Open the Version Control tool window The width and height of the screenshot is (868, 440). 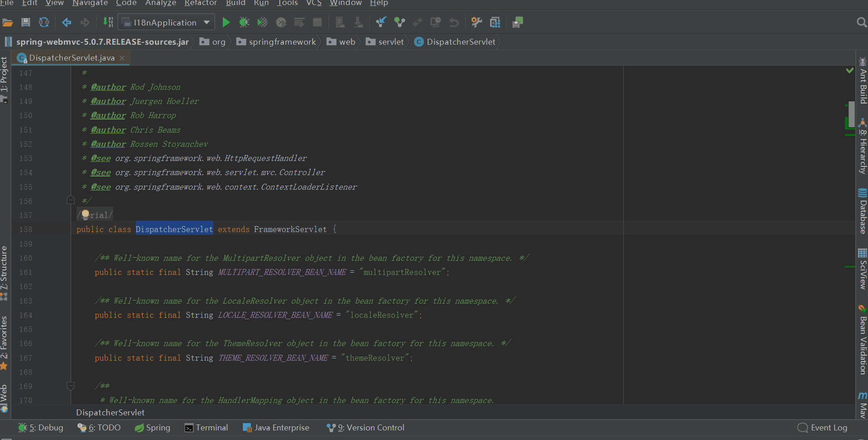coord(365,428)
